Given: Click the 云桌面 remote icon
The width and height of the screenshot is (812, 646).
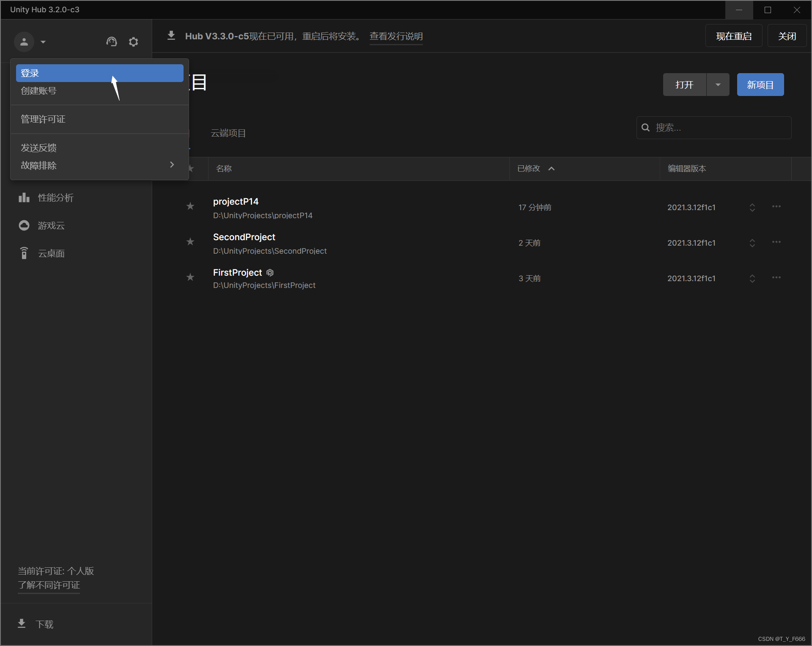Looking at the screenshot, I should pyautogui.click(x=24, y=253).
